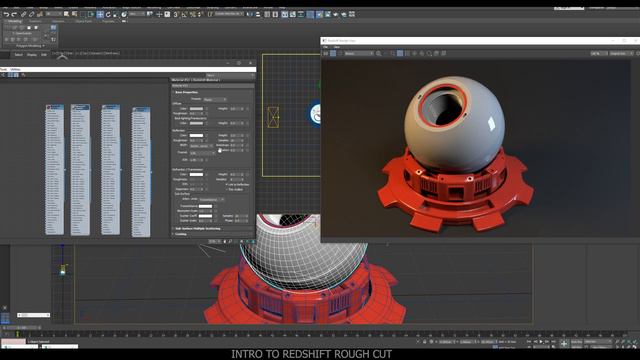
Task: Open the Display menu in Scene Explorer
Action: [31, 54]
